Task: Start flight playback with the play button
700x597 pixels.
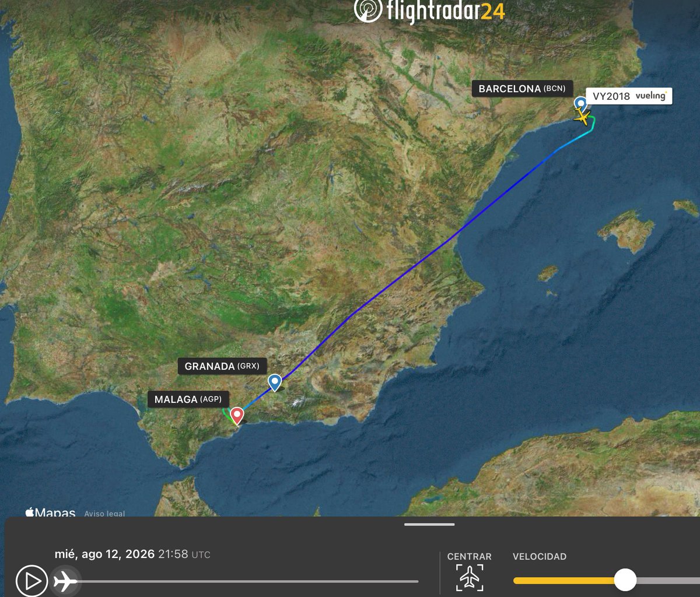Action: pos(32,581)
